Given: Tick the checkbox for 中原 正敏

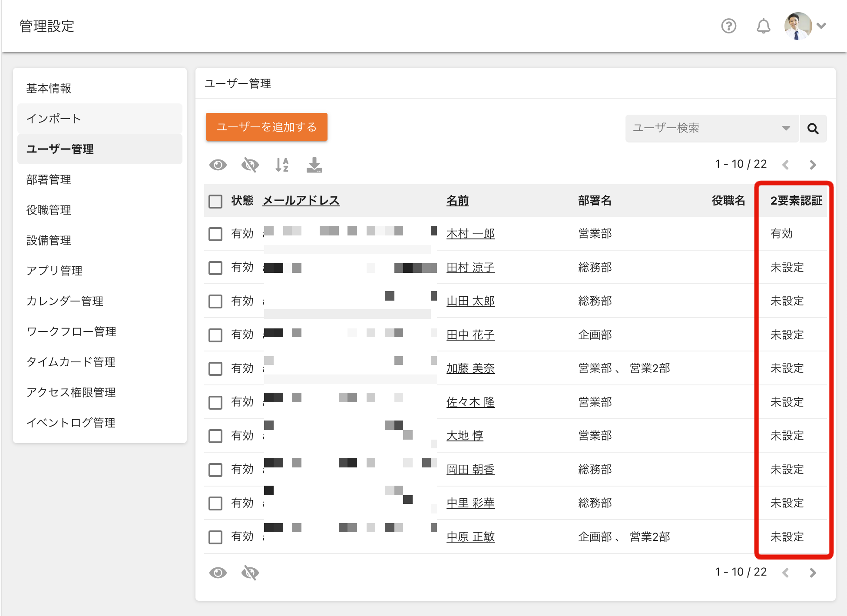Looking at the screenshot, I should [x=215, y=537].
